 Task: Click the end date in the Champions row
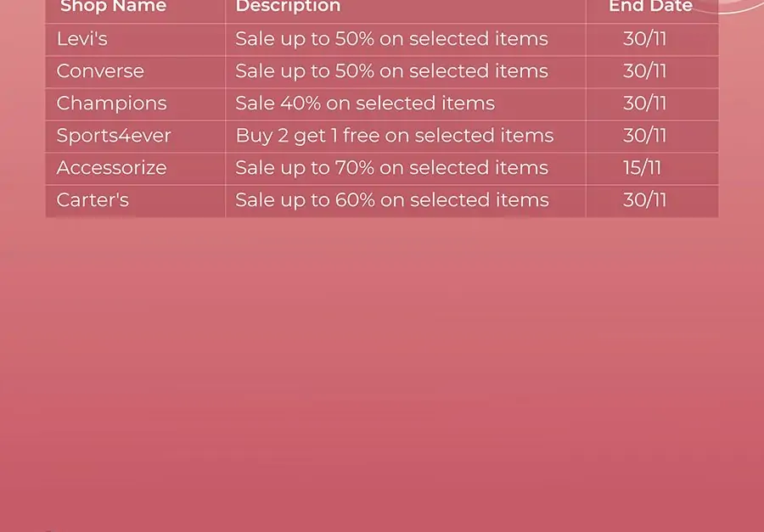click(x=644, y=104)
